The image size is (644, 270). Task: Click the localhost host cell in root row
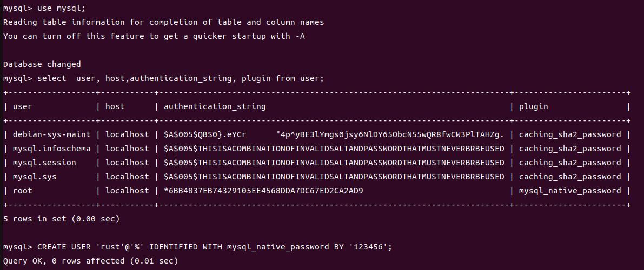coord(127,191)
